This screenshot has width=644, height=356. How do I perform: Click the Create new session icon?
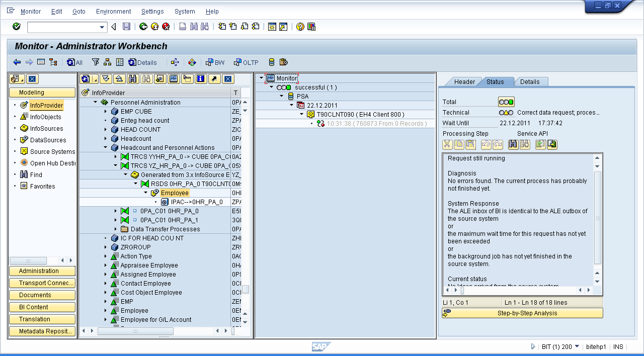coord(272,27)
